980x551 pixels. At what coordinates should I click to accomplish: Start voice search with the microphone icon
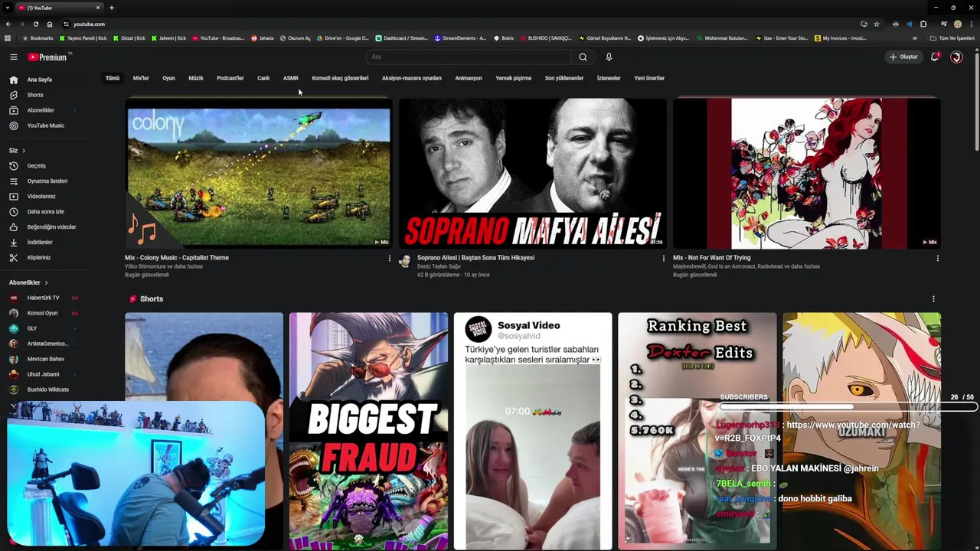click(609, 57)
